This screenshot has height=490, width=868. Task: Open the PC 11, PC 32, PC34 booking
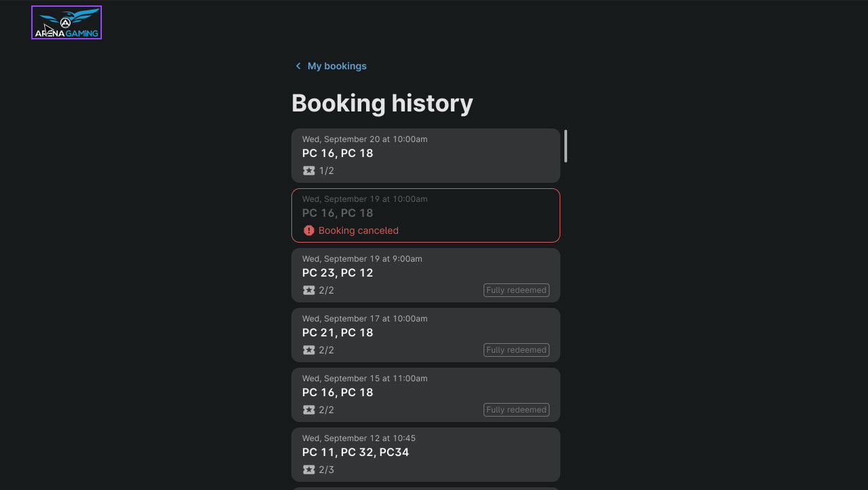coord(426,454)
